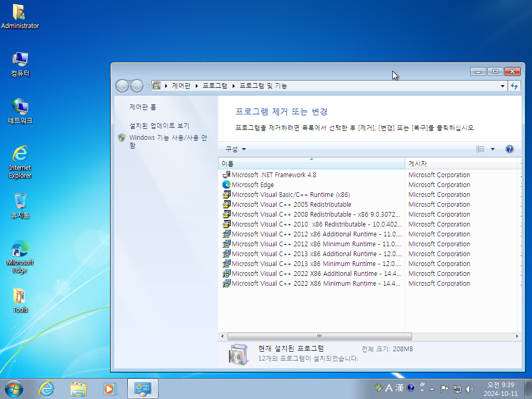
Task: Launch Windows Media Player from the taskbar
Action: (x=110, y=389)
